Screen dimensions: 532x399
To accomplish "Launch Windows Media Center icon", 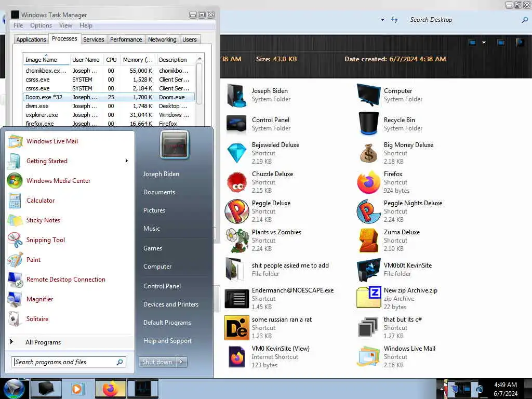I will 14,180.
